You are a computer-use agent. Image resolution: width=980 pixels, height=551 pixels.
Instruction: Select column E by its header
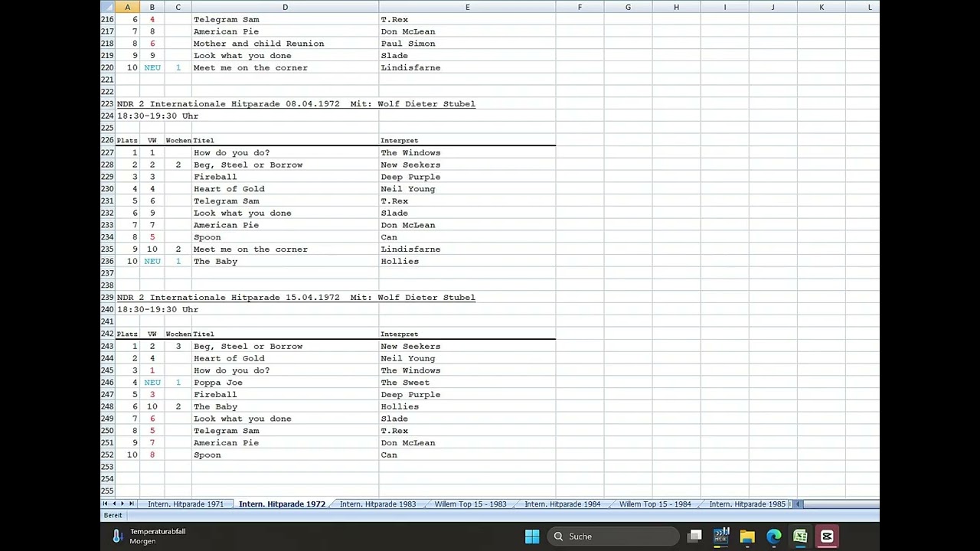[467, 8]
